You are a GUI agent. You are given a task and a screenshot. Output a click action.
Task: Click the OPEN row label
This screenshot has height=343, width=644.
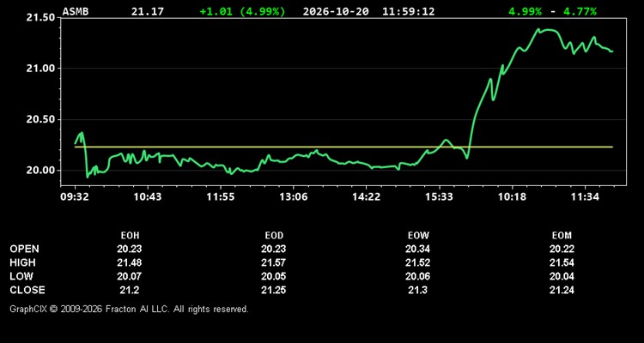coord(25,249)
